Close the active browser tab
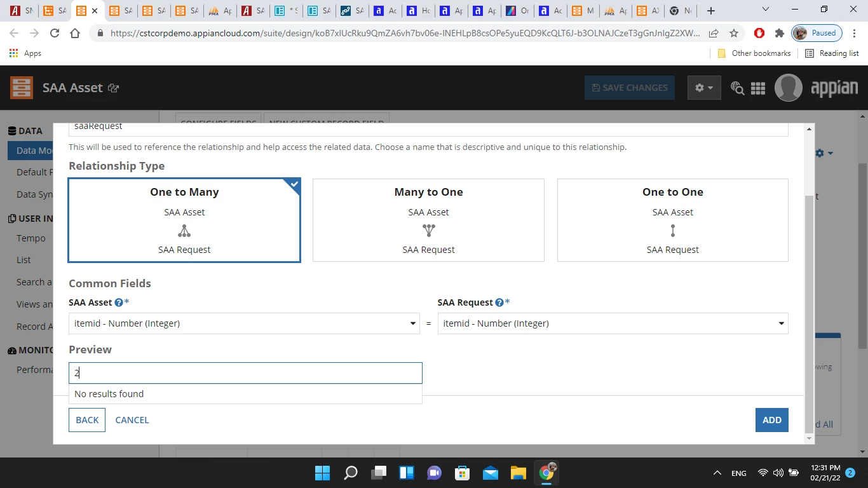The height and width of the screenshot is (488, 868). (x=95, y=11)
